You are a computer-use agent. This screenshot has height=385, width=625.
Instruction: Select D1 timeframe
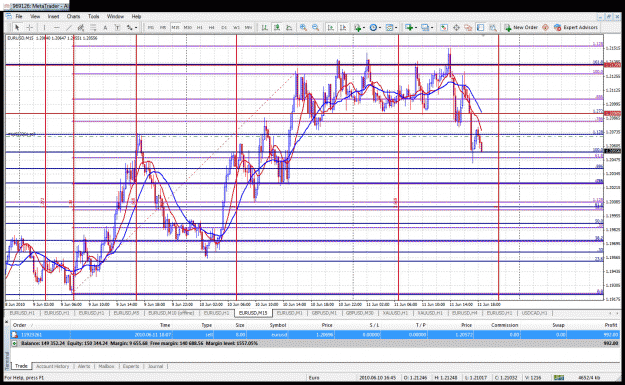point(224,28)
